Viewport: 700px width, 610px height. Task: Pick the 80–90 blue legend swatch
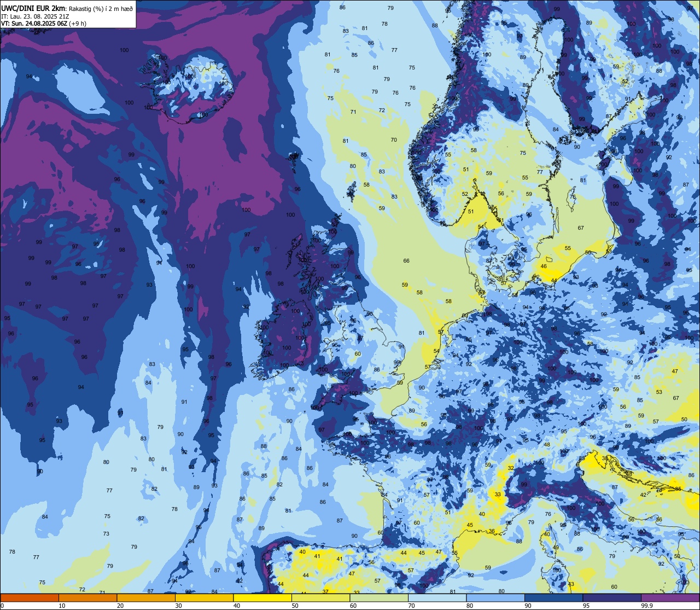495,597
